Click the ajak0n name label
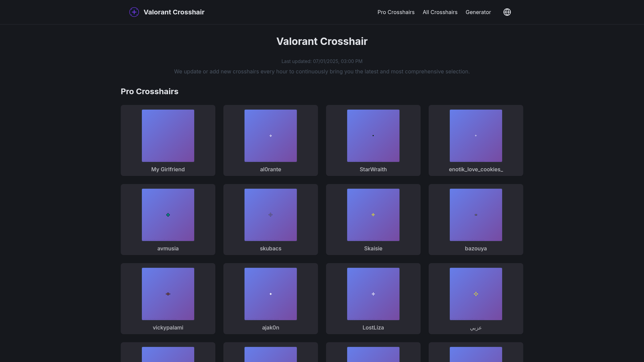 coord(271,327)
